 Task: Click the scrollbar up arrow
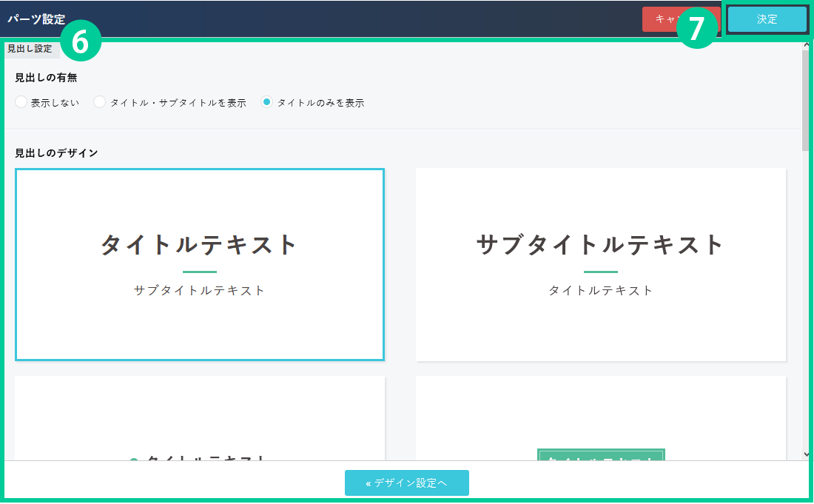click(x=806, y=46)
